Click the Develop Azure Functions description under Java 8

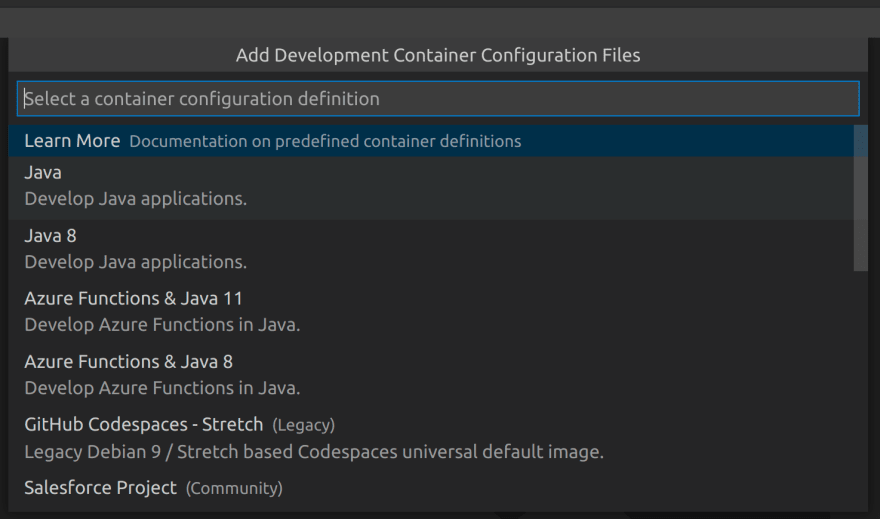[162, 388]
